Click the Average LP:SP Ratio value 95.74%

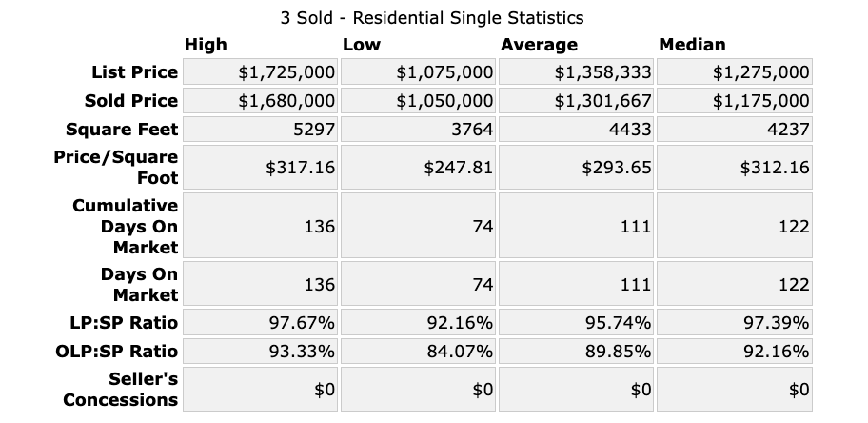(618, 322)
